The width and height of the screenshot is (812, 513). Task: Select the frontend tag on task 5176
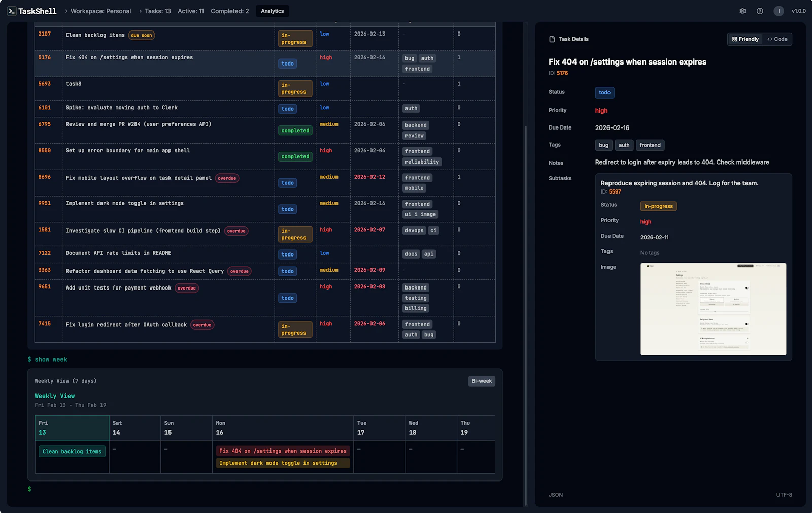click(x=417, y=68)
